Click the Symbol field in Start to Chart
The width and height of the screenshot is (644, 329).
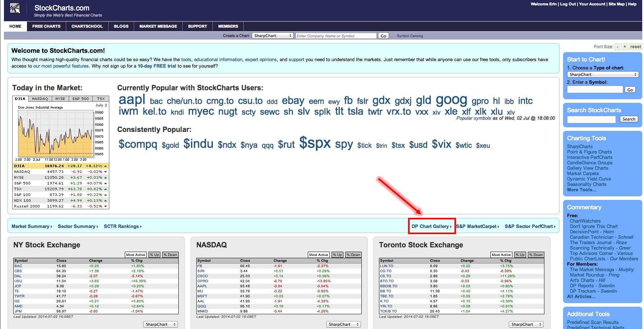595,90
